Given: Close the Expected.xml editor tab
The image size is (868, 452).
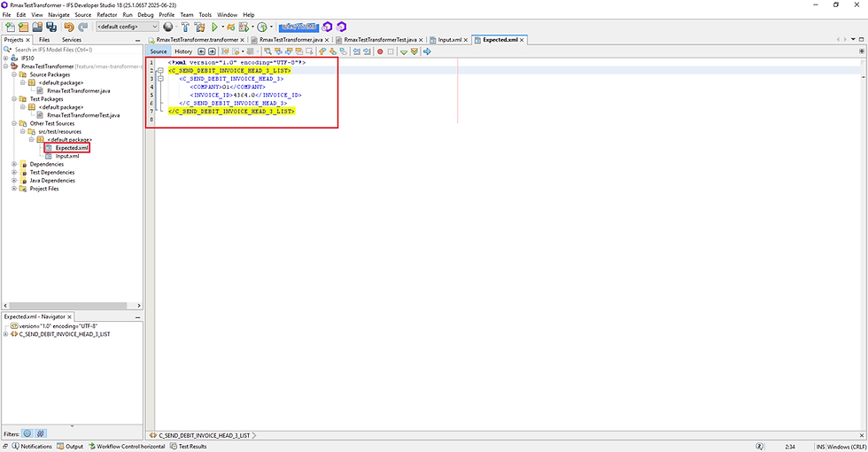Looking at the screenshot, I should click(522, 40).
